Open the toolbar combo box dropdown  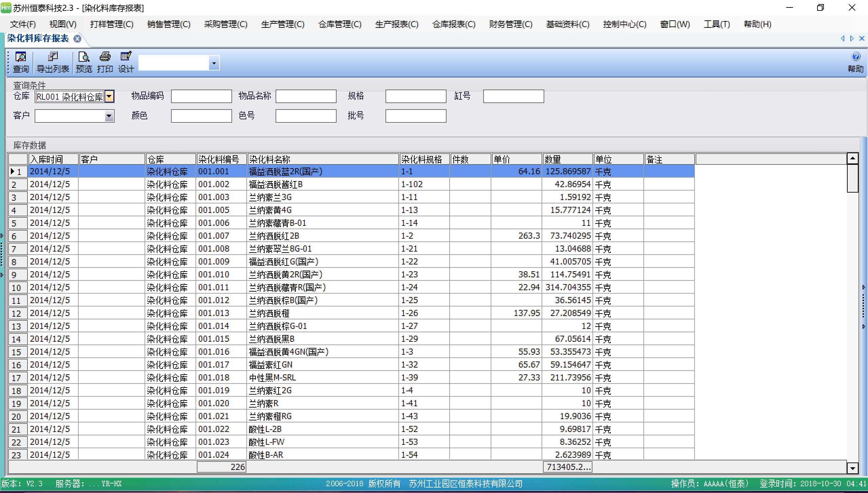pos(214,63)
